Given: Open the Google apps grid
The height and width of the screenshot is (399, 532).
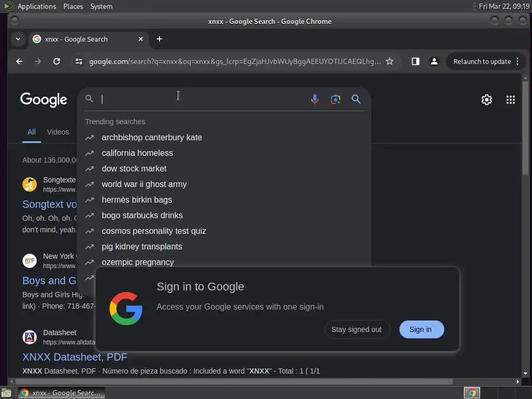Looking at the screenshot, I should tap(510, 100).
